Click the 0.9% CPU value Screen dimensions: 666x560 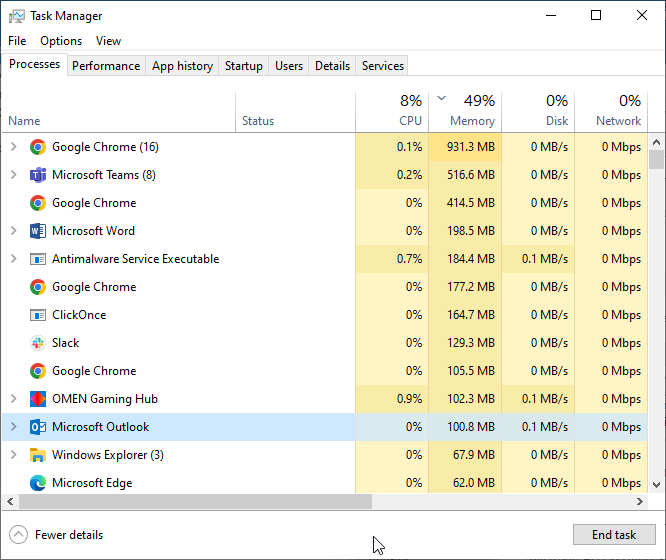409,399
